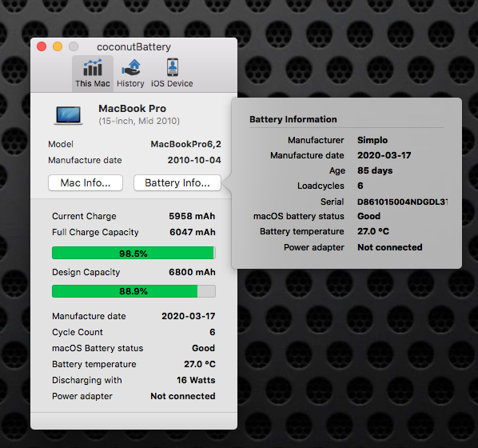Screen dimensions: 478x448
Task: Click the Battery Information heading
Action: (x=293, y=119)
